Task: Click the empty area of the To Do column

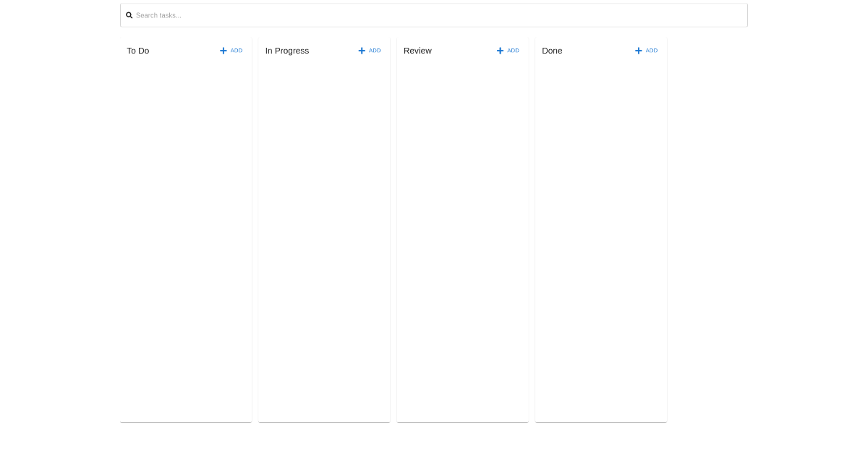Action: pyautogui.click(x=185, y=239)
